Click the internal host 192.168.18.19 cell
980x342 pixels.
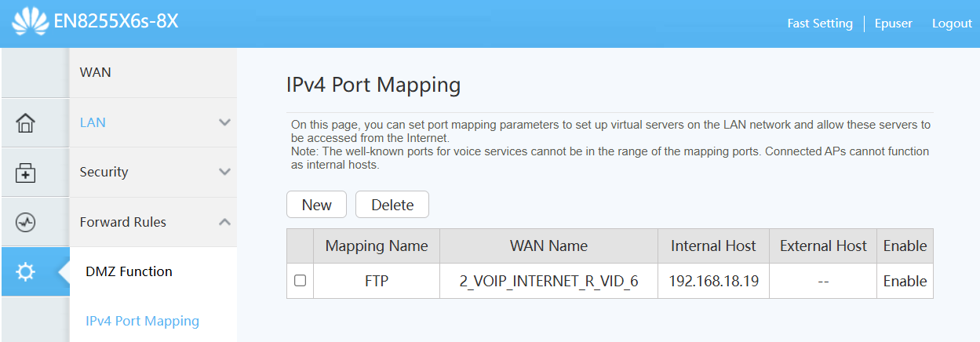pos(713,281)
